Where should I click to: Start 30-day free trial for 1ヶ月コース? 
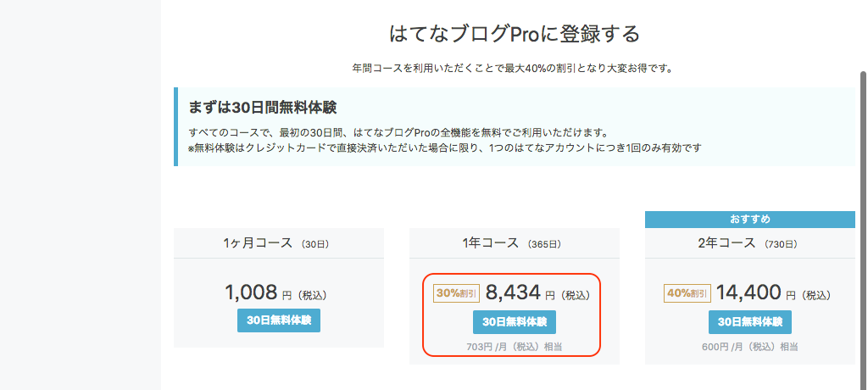point(278,320)
